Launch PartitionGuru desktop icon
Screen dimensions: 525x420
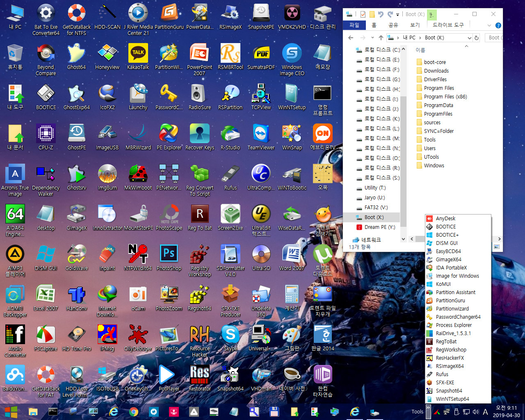click(x=169, y=17)
